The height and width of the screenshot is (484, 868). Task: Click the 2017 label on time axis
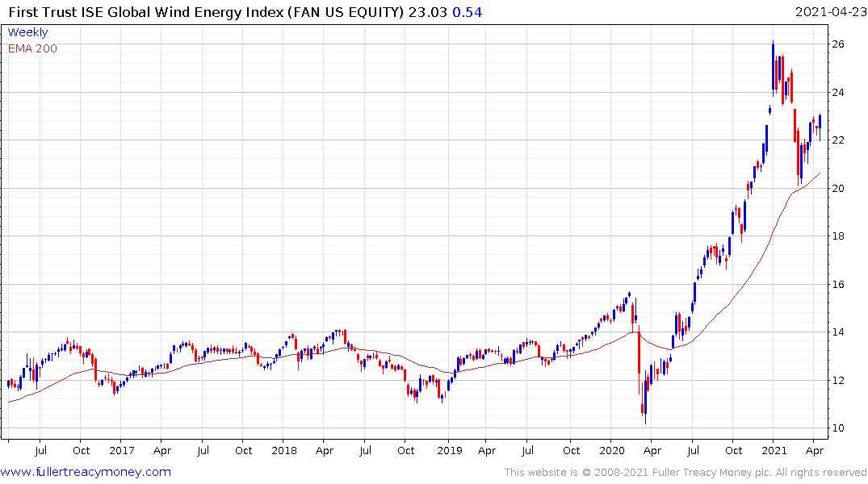pyautogui.click(x=122, y=451)
